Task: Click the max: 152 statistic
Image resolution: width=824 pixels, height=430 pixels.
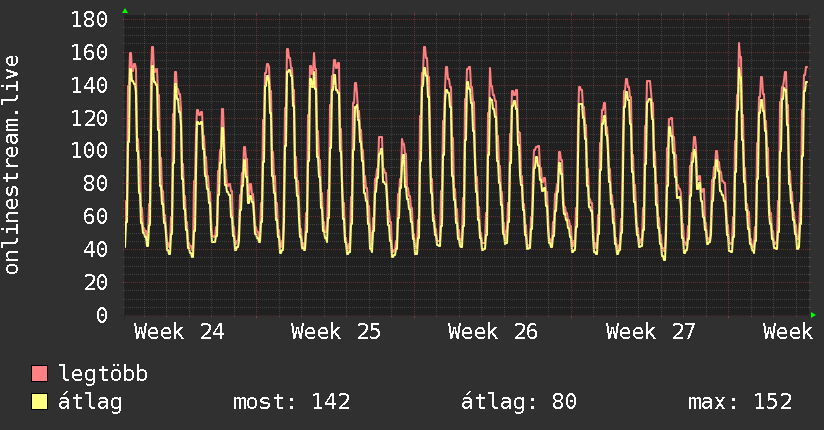Action: point(740,402)
